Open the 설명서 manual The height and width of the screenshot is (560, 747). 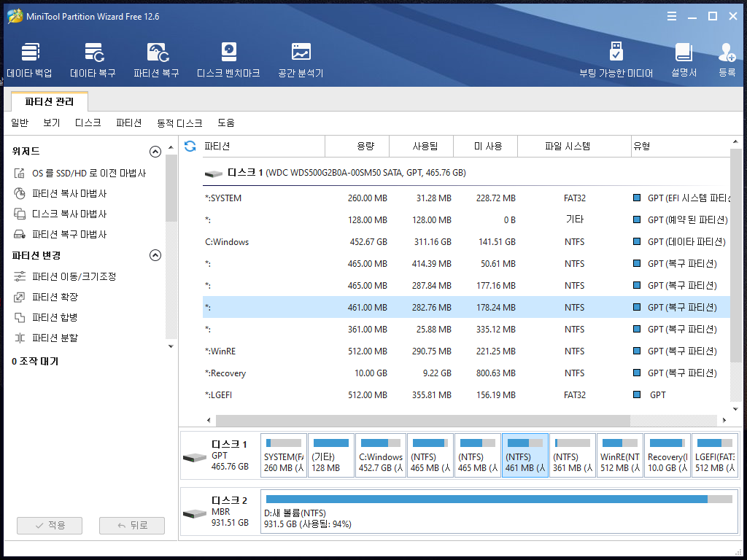pos(684,60)
